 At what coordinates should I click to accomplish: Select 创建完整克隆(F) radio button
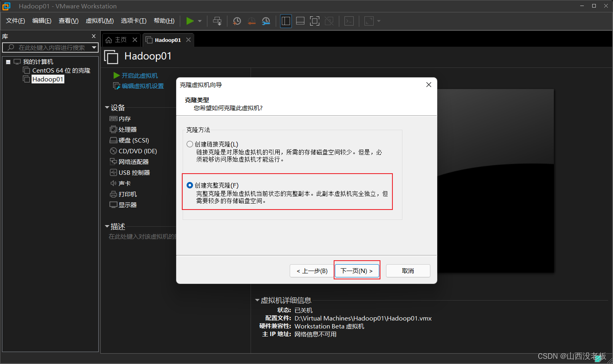coord(190,185)
